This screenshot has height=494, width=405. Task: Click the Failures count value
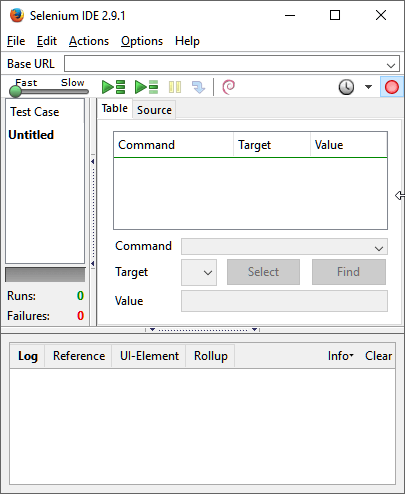click(80, 315)
